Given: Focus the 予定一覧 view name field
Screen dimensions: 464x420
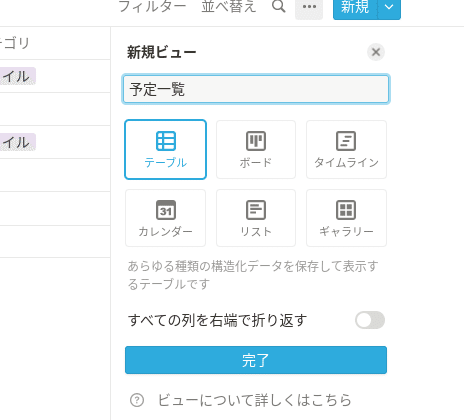Looking at the screenshot, I should 256,89.
